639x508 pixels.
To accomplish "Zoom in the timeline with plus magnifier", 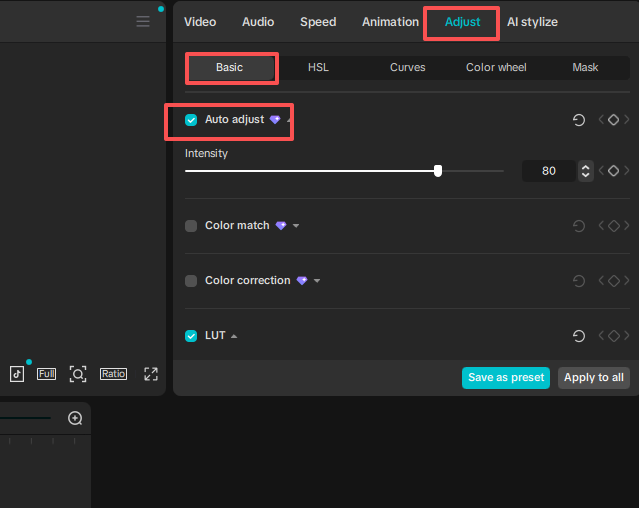I will pyautogui.click(x=75, y=418).
